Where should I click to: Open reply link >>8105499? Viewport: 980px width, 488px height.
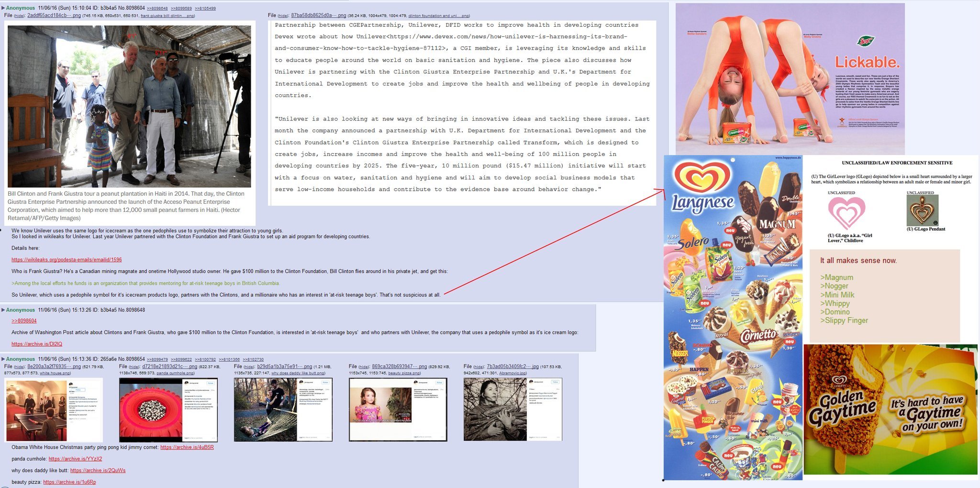click(x=205, y=9)
